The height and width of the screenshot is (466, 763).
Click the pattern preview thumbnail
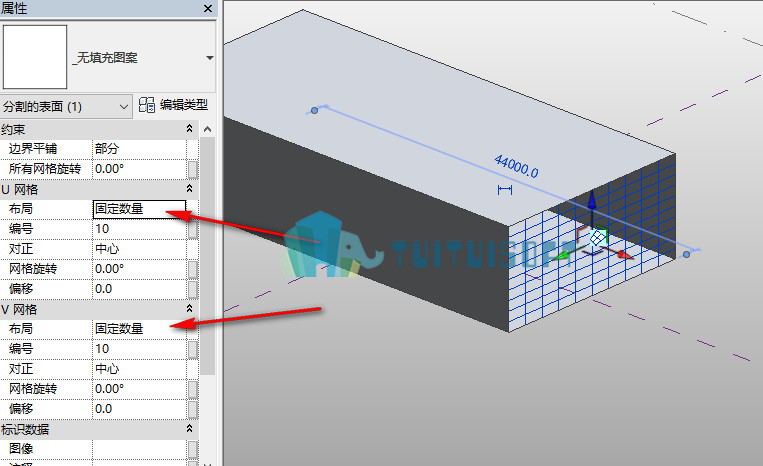(x=35, y=57)
